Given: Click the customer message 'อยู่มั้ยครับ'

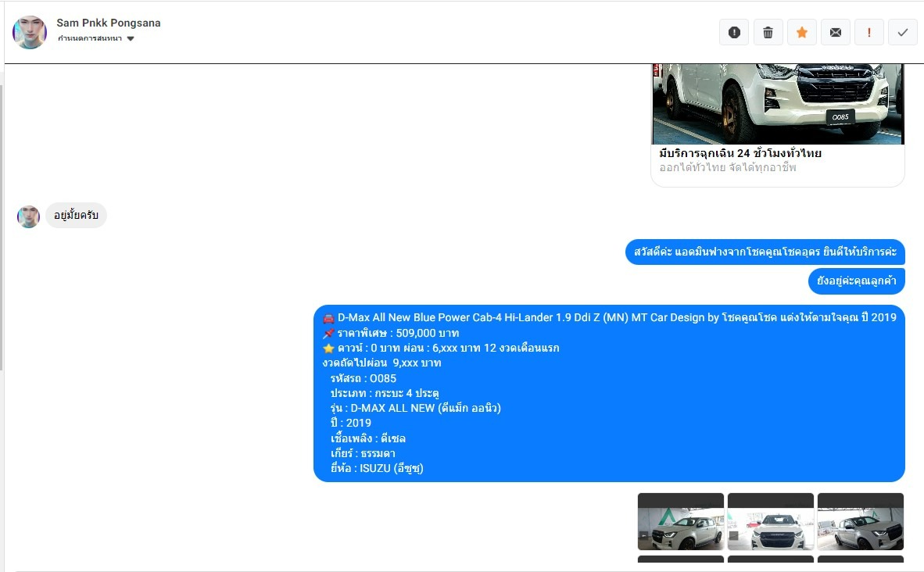Looking at the screenshot, I should (76, 215).
